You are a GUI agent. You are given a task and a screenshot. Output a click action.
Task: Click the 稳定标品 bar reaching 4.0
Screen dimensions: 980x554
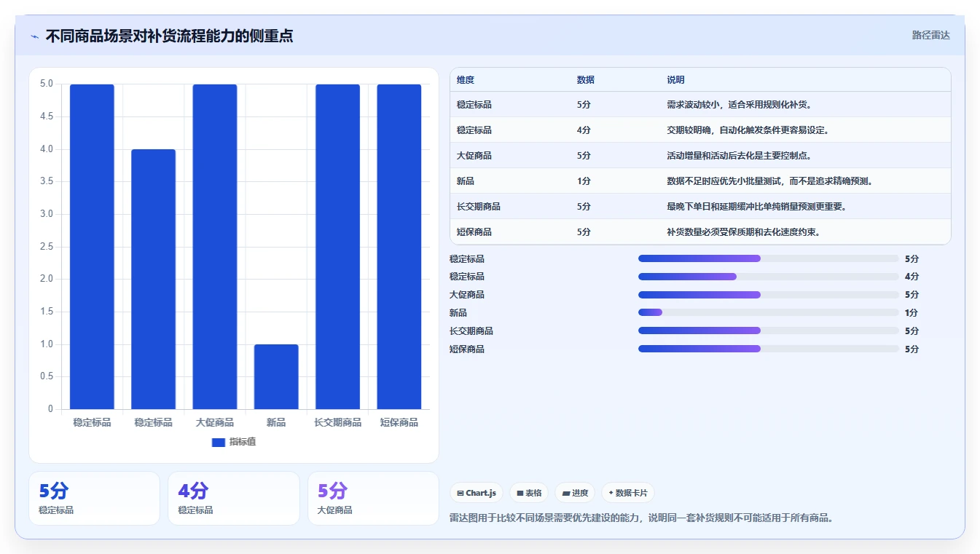coord(154,279)
